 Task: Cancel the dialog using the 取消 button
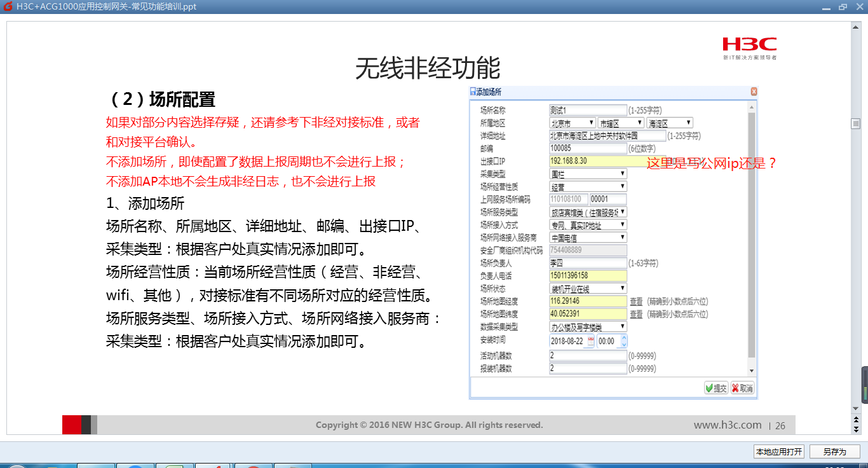pyautogui.click(x=742, y=388)
